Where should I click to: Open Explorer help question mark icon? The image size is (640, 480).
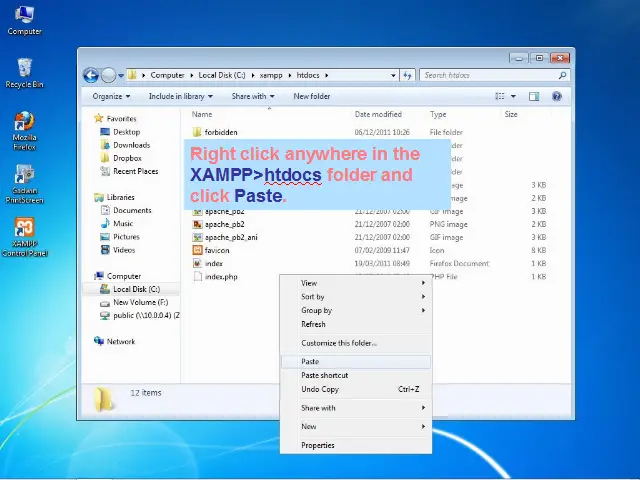tap(556, 96)
